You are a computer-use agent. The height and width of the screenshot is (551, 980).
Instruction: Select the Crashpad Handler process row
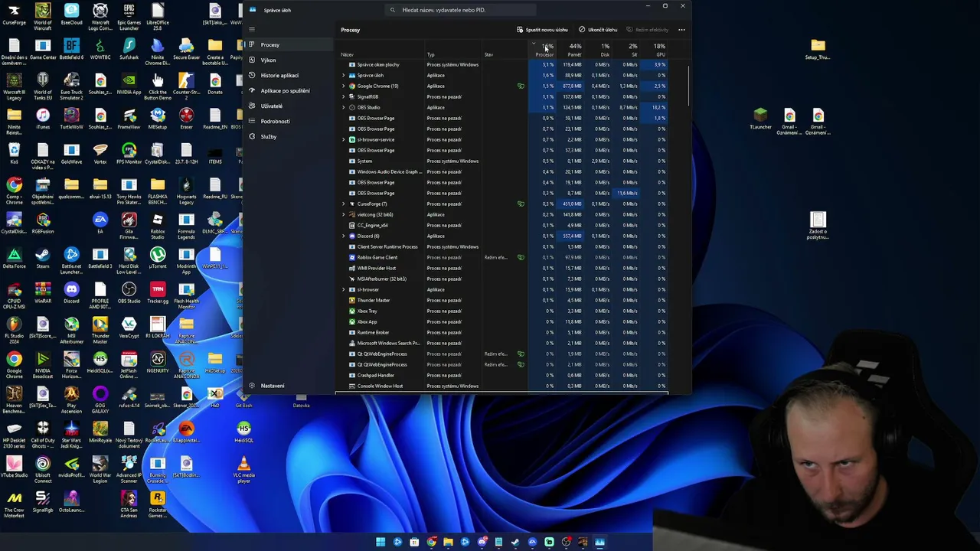tap(502, 375)
